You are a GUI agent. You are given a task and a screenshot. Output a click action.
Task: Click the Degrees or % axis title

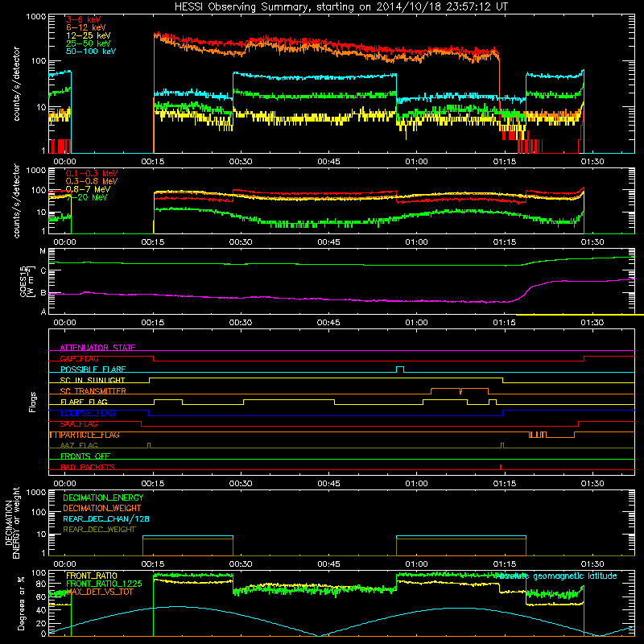click(21, 603)
